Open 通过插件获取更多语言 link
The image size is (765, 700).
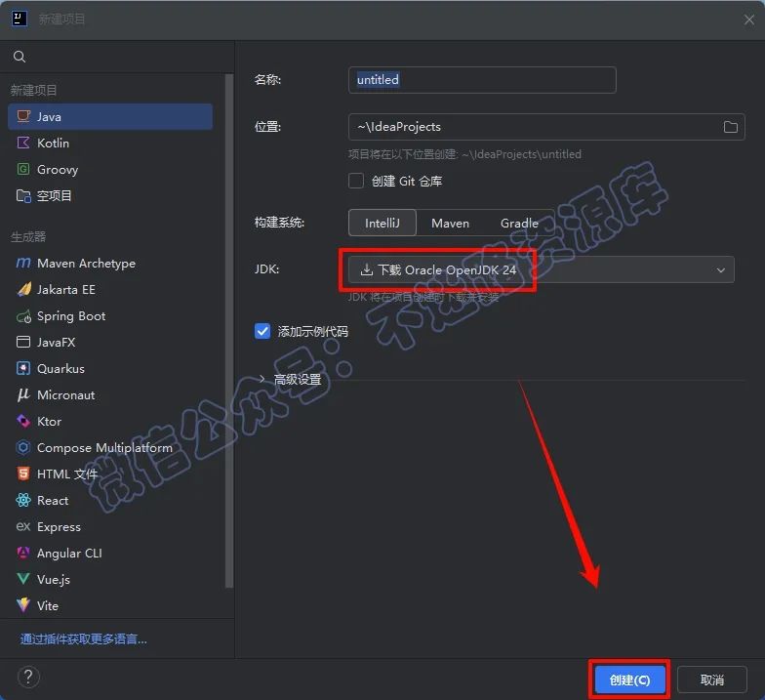click(84, 638)
